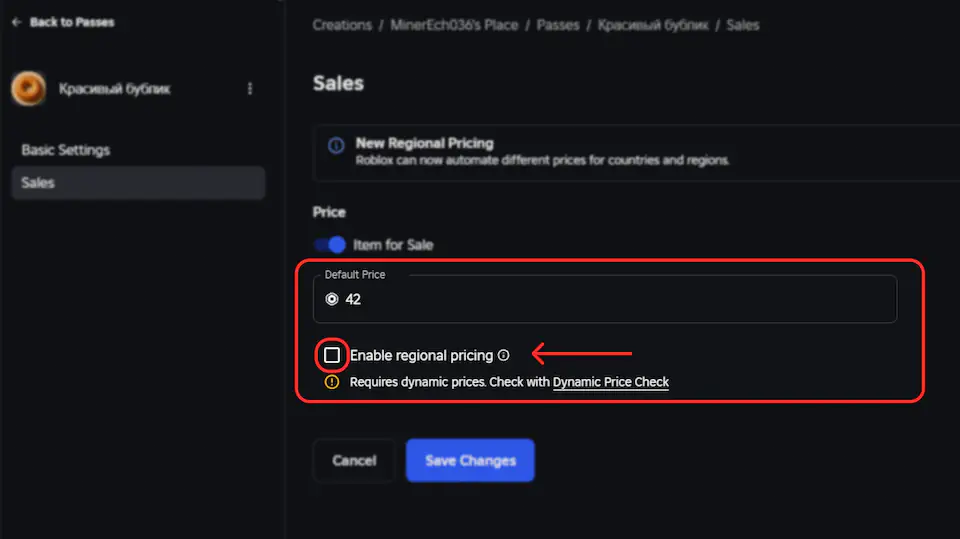The height and width of the screenshot is (539, 960).
Task: Open Basic Settings in sidebar
Action: (66, 150)
